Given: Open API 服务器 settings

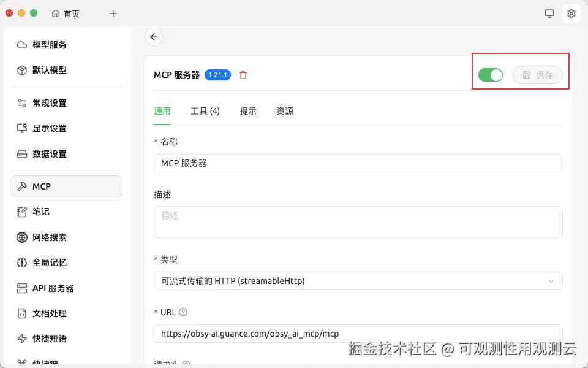Looking at the screenshot, I should point(66,288).
